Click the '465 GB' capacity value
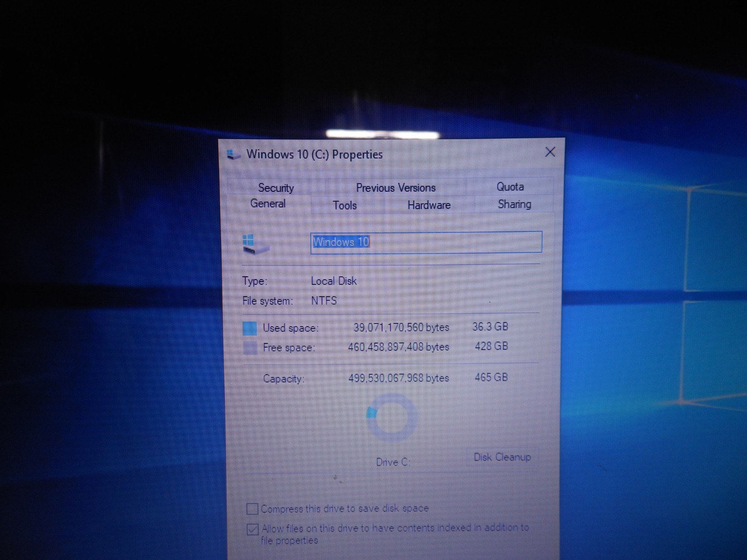The height and width of the screenshot is (560, 747). pyautogui.click(x=491, y=377)
